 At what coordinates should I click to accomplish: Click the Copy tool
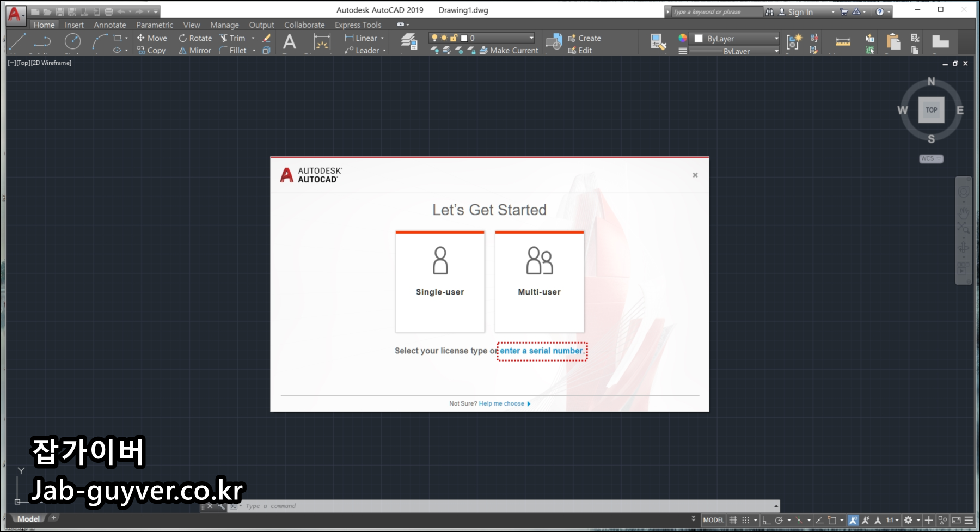(x=151, y=50)
